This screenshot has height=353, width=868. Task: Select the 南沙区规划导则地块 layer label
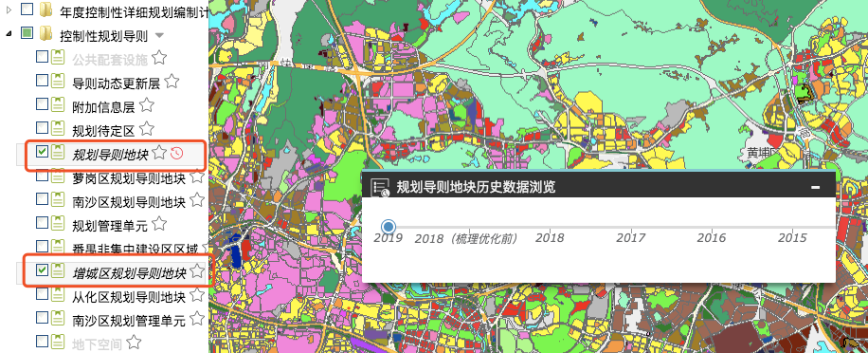[x=129, y=202]
